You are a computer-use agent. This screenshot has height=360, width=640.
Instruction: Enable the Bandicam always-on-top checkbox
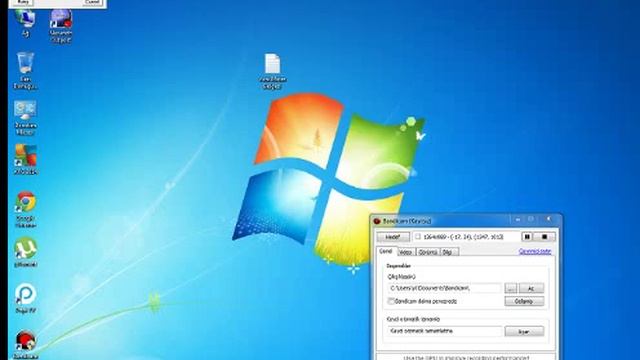pos(391,301)
